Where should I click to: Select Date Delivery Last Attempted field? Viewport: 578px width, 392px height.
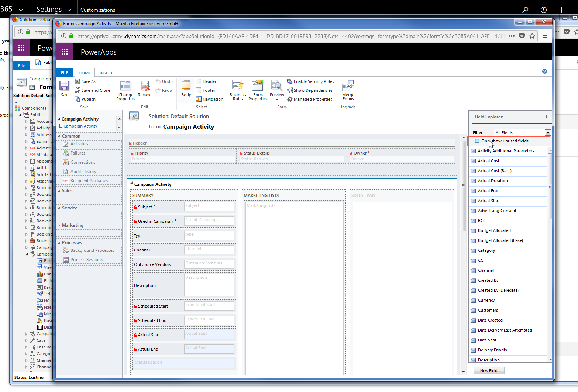point(508,330)
